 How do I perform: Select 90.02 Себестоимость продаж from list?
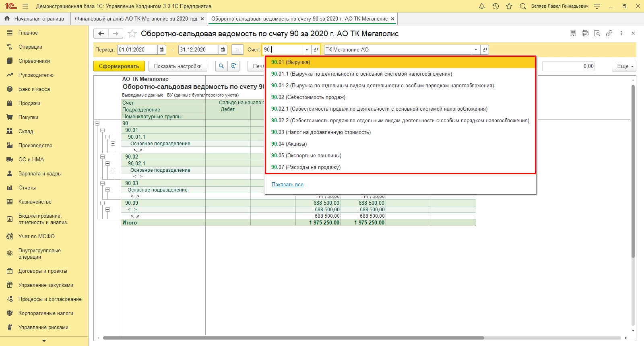coord(308,97)
